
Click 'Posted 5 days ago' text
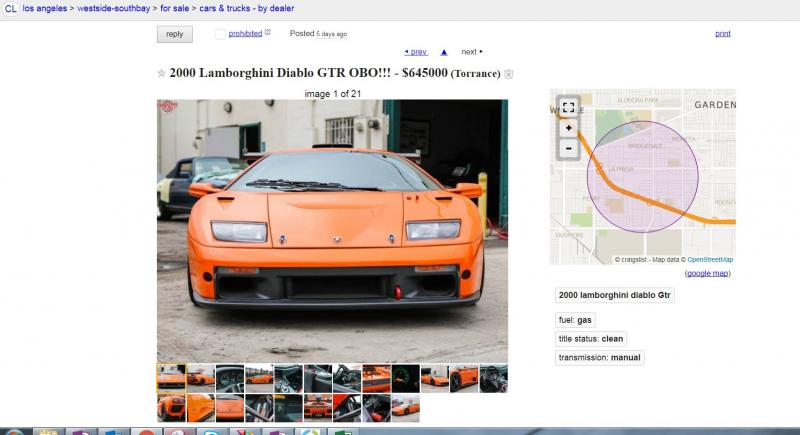click(318, 34)
